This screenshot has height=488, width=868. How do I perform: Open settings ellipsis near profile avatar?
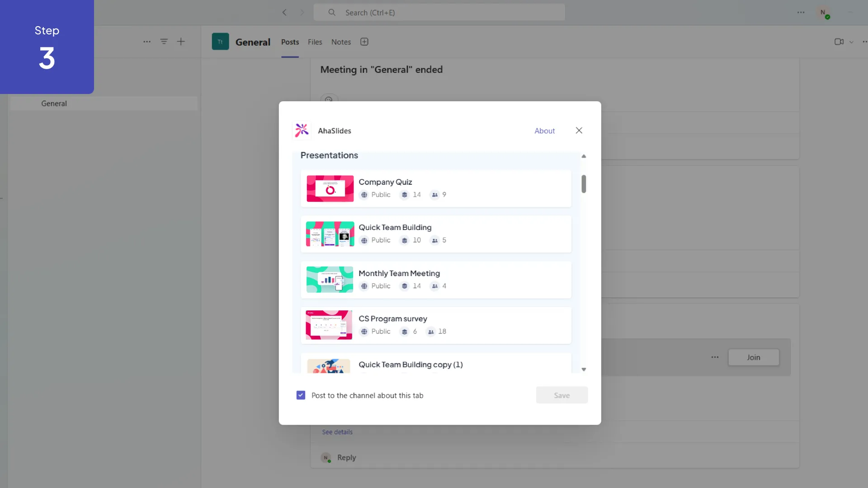click(x=801, y=13)
